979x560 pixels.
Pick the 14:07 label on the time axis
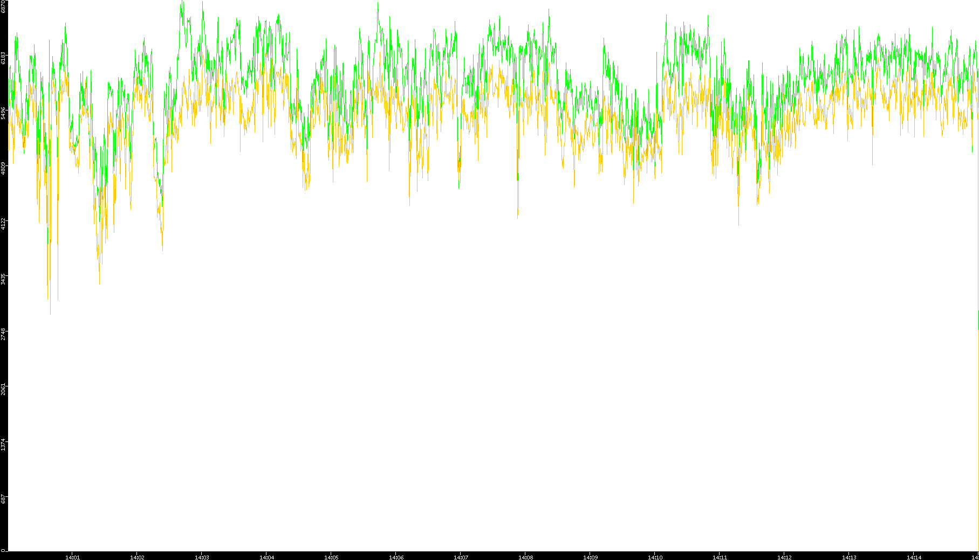pos(461,557)
